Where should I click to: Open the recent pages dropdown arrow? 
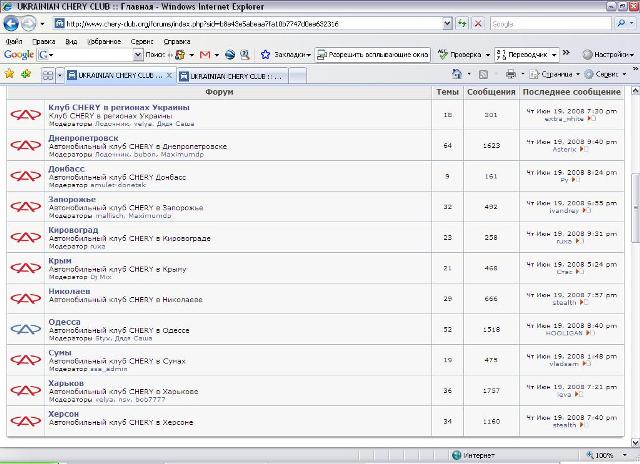tap(42, 24)
